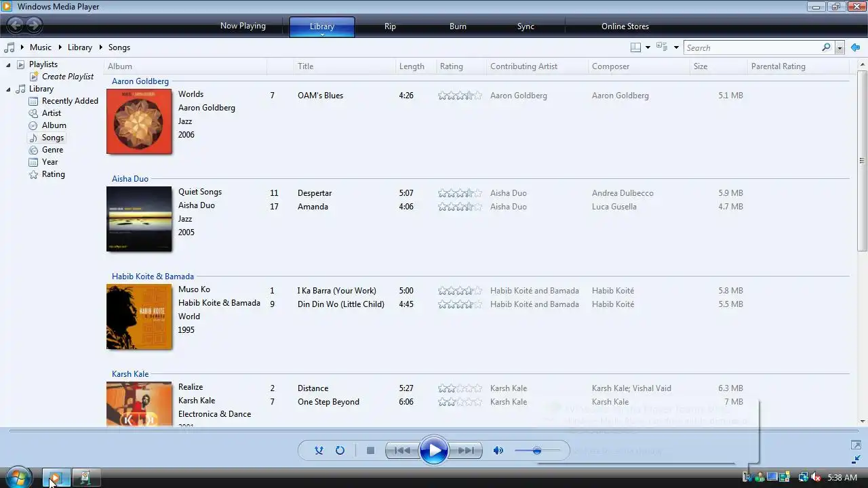Select the Worlds album cover thumbnail
The image size is (868, 488).
(x=139, y=121)
